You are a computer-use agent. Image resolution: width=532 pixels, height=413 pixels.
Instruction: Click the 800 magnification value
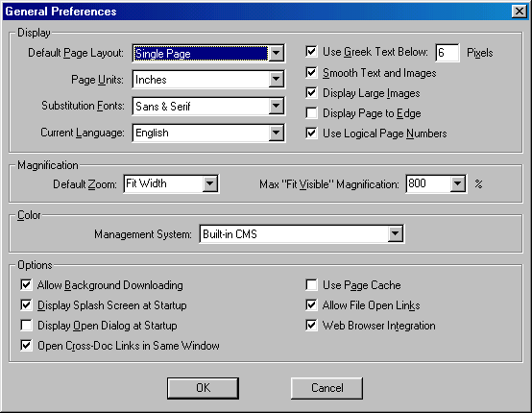(x=417, y=183)
